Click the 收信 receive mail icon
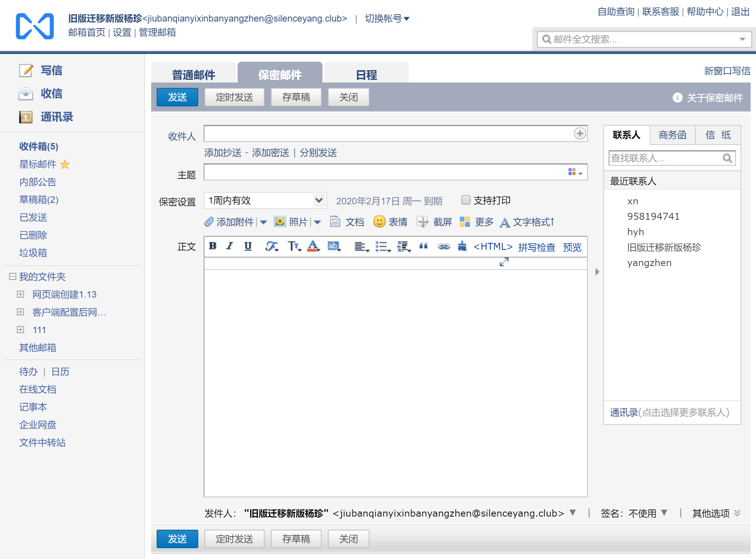The height and width of the screenshot is (559, 756). point(26,94)
